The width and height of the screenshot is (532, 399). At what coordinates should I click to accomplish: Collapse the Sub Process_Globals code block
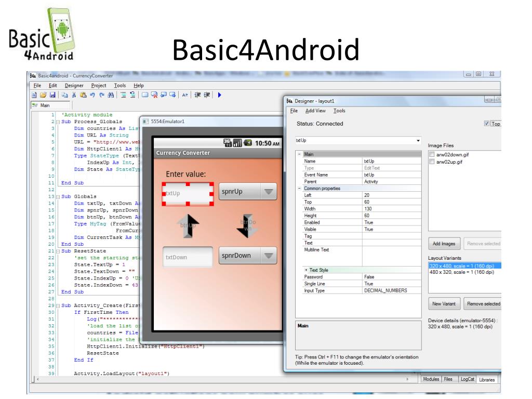click(58, 122)
